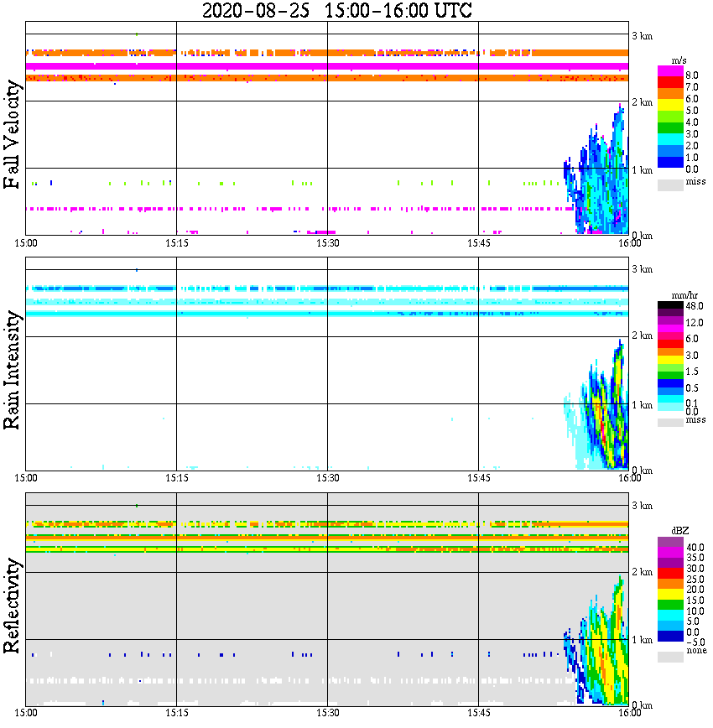Pick the magenta swatch in the m/s legend
This screenshot has width=713, height=728.
click(x=670, y=71)
